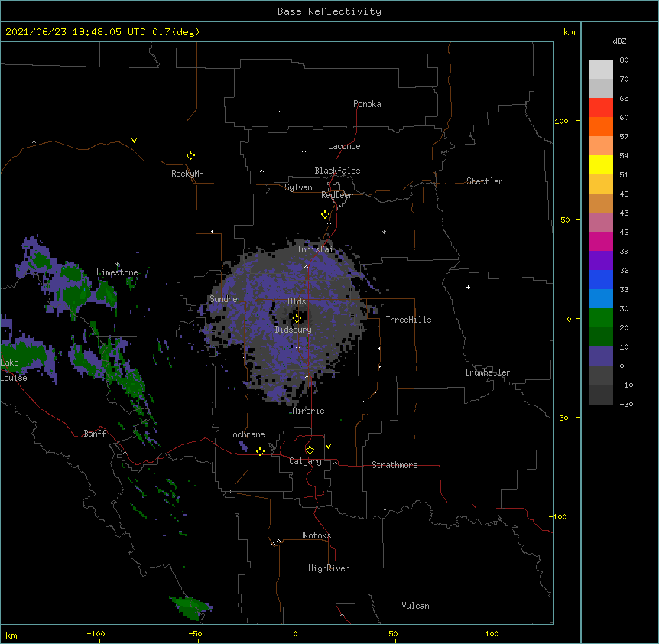Click the km unit label at bottom left
The height and width of the screenshot is (644, 659).
click(11, 636)
